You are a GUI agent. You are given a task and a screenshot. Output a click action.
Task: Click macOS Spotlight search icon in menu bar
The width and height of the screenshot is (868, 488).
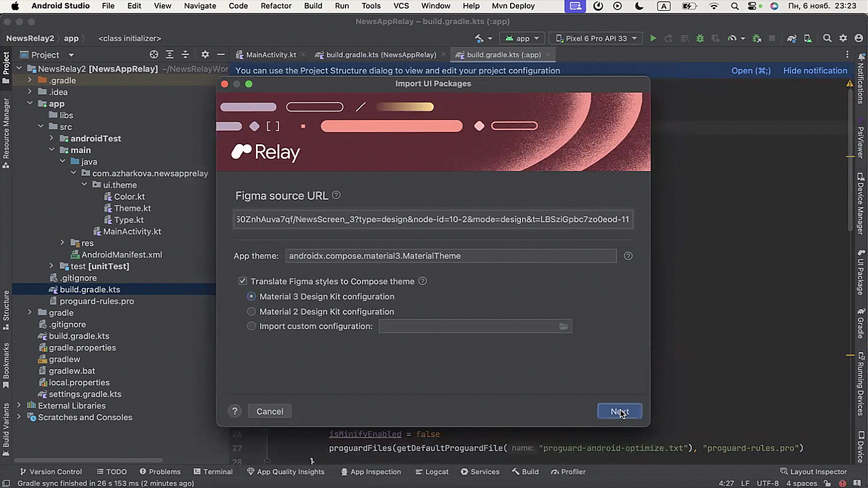[x=735, y=6]
